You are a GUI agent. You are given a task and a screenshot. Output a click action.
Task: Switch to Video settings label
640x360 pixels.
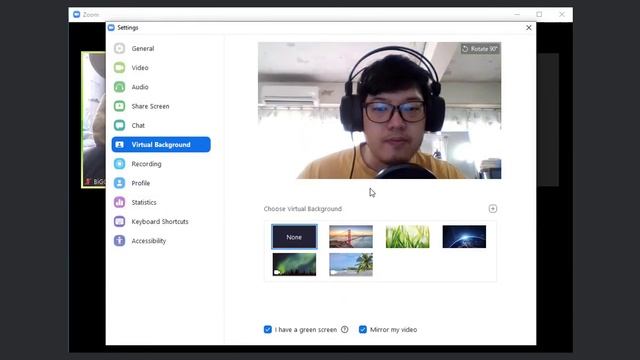[140, 67]
